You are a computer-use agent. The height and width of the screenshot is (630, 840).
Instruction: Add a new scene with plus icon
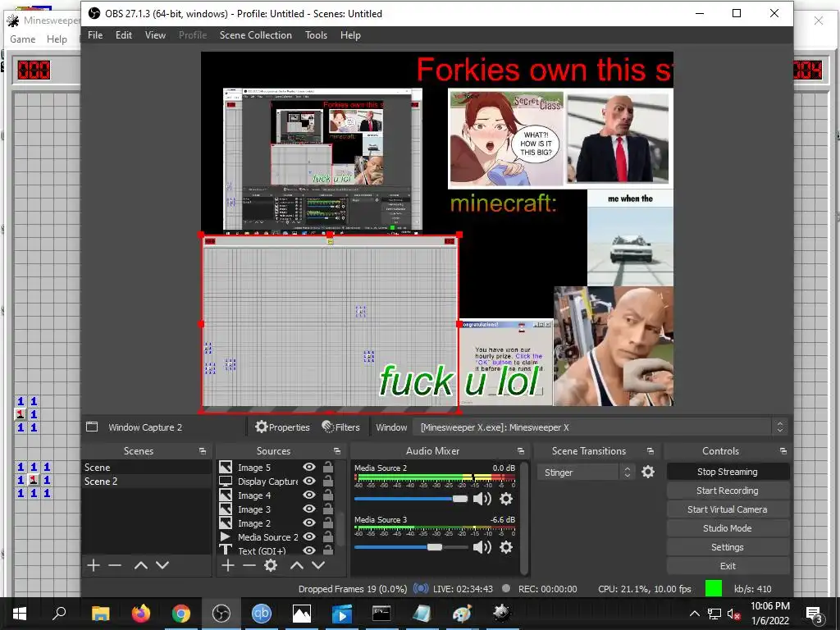94,565
